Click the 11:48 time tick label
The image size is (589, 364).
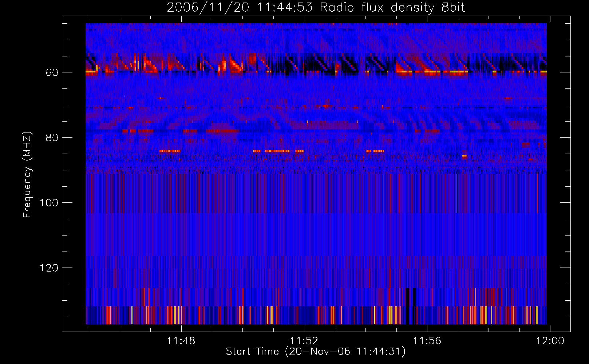click(181, 341)
